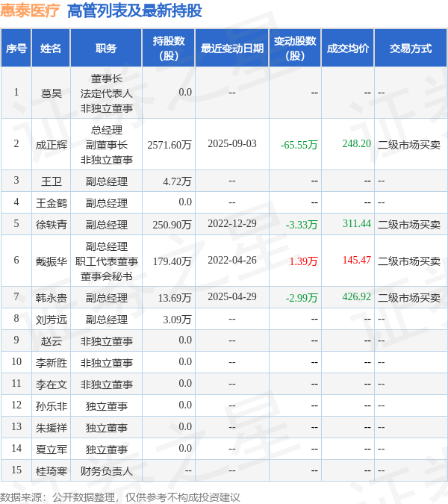Screen dimensions: 448x504
Task: Click the price 248.20
Action: click(356, 143)
